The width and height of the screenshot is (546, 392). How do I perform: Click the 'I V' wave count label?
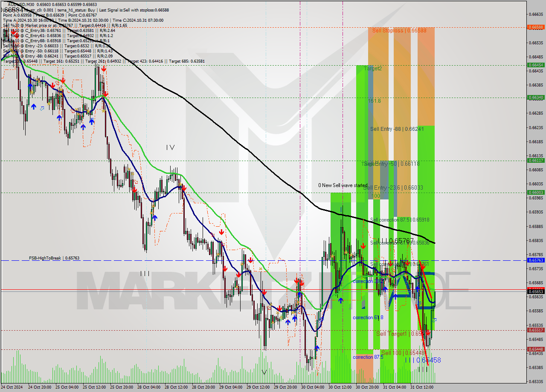click(x=170, y=147)
